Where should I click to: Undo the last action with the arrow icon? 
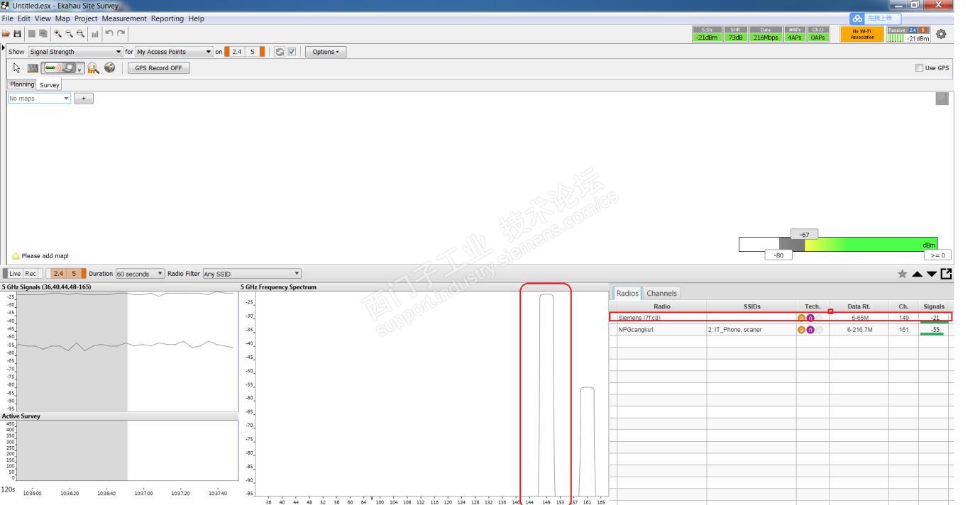point(109,33)
